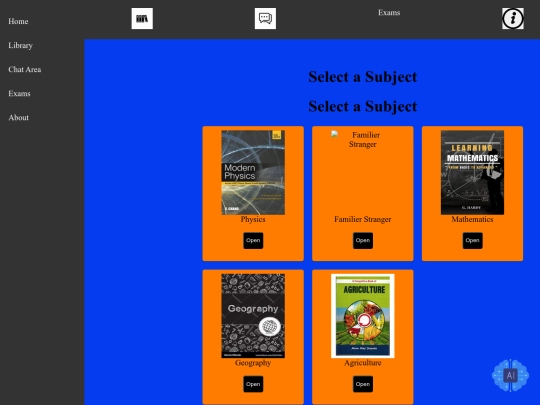Select Chat Area in the sidebar

[25, 70]
